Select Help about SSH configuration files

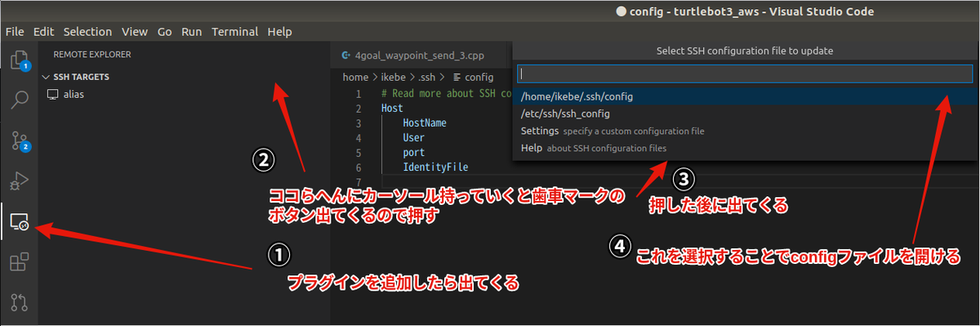(x=745, y=148)
